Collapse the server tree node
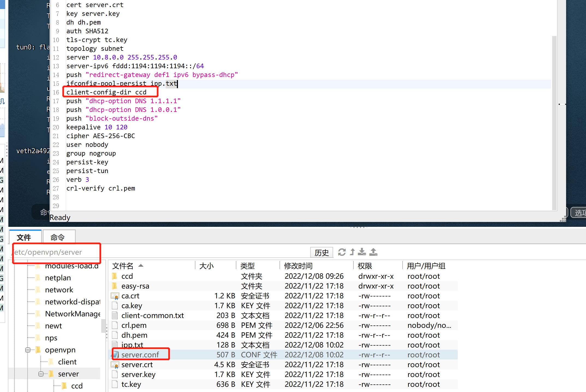 41,374
